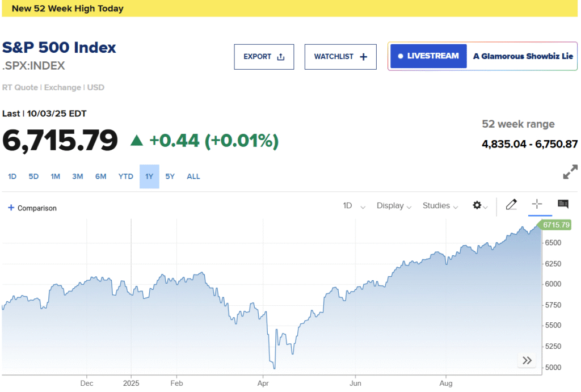Image resolution: width=581 pixels, height=392 pixels.
Task: Click the EXPORT button
Action: click(264, 57)
